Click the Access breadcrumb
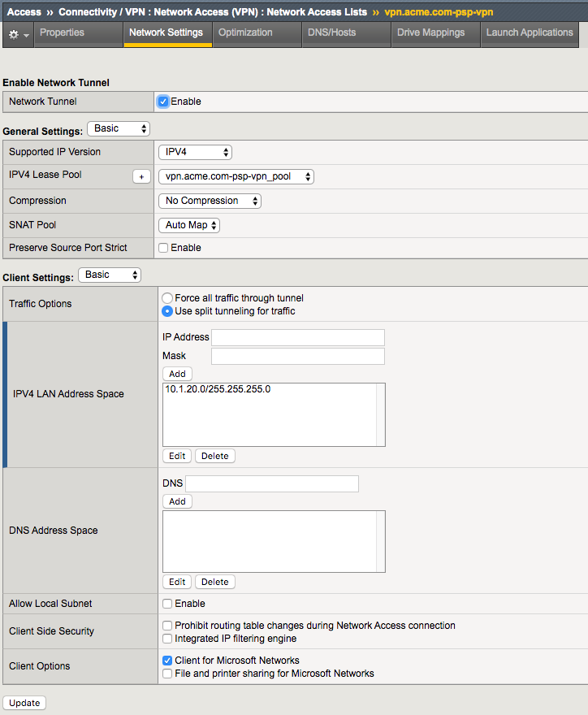The image size is (588, 715). click(x=24, y=12)
